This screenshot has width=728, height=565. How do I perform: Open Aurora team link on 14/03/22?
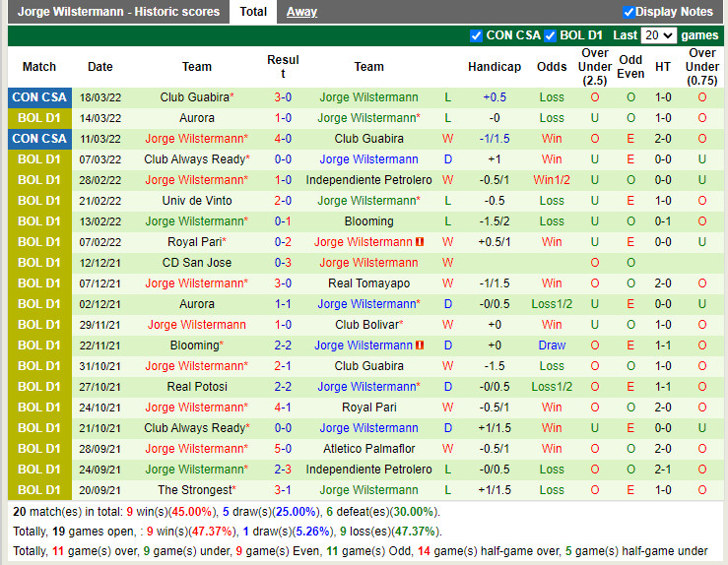[x=197, y=118]
